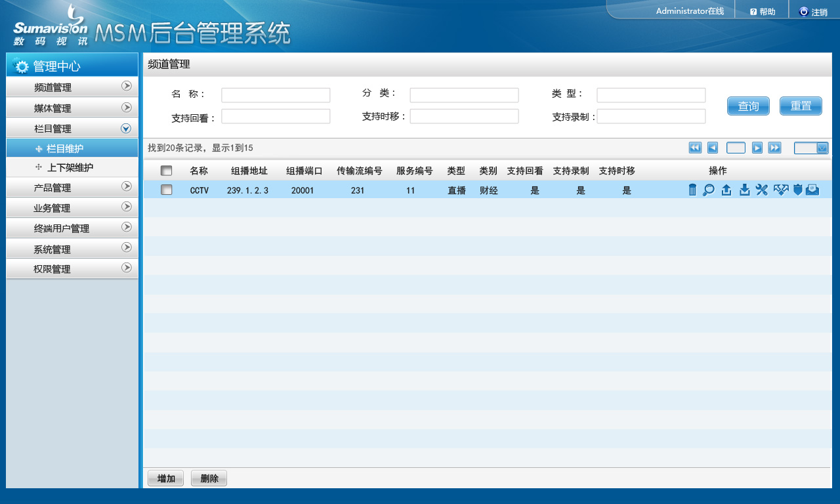Image resolution: width=840 pixels, height=504 pixels.
Task: Open the page size dropdown
Action: coord(822,148)
